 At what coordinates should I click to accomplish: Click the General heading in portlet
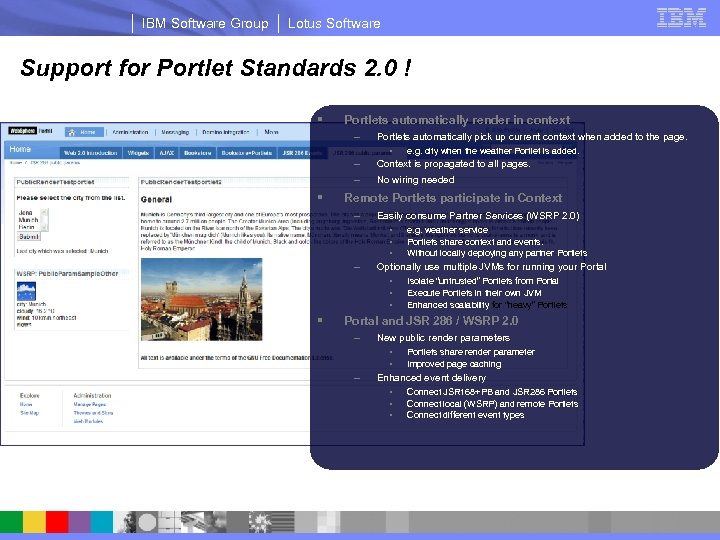156,200
